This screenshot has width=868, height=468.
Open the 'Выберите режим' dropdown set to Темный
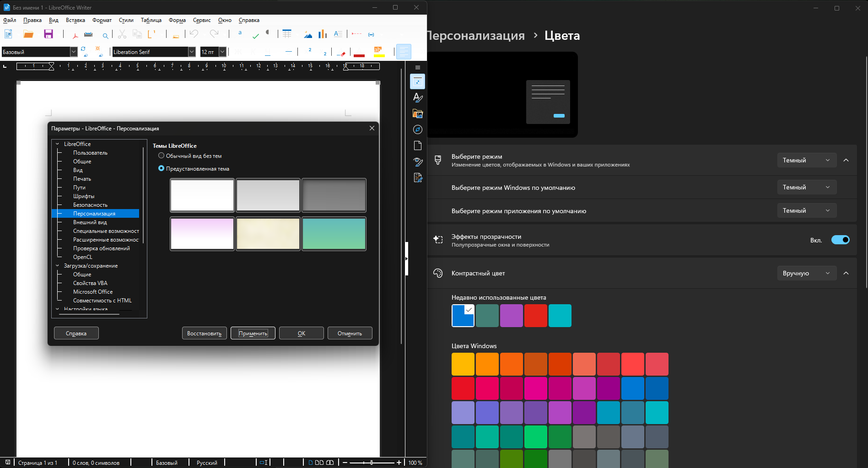[807, 160]
